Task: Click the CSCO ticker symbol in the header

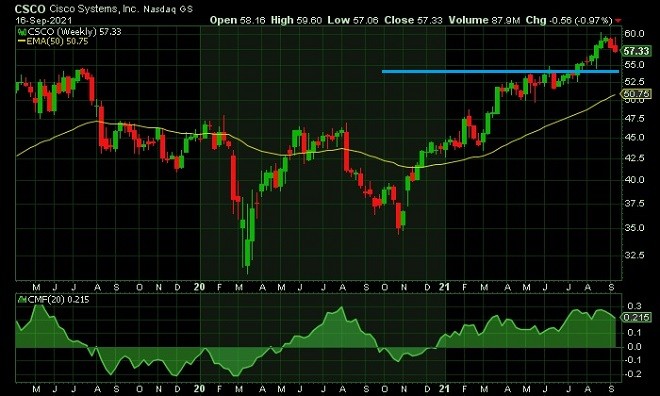Action: (x=30, y=9)
